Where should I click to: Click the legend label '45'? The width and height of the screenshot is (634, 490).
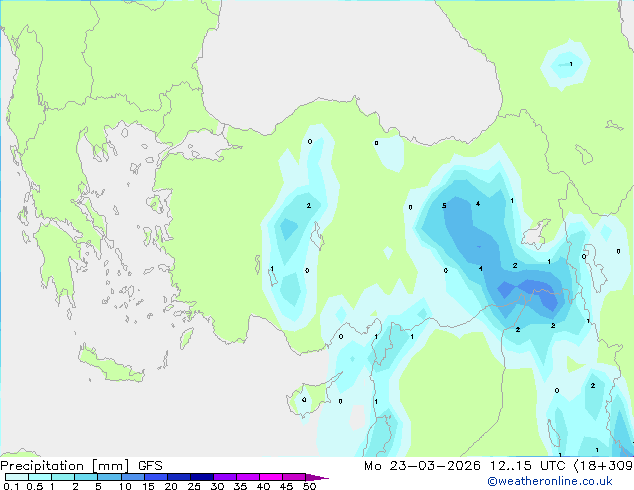(286, 486)
